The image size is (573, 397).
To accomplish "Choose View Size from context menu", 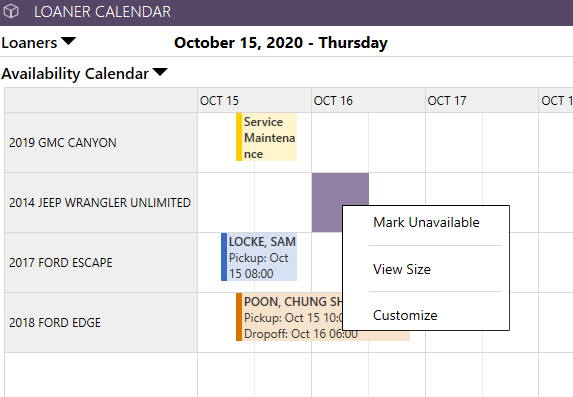I will pyautogui.click(x=402, y=269).
